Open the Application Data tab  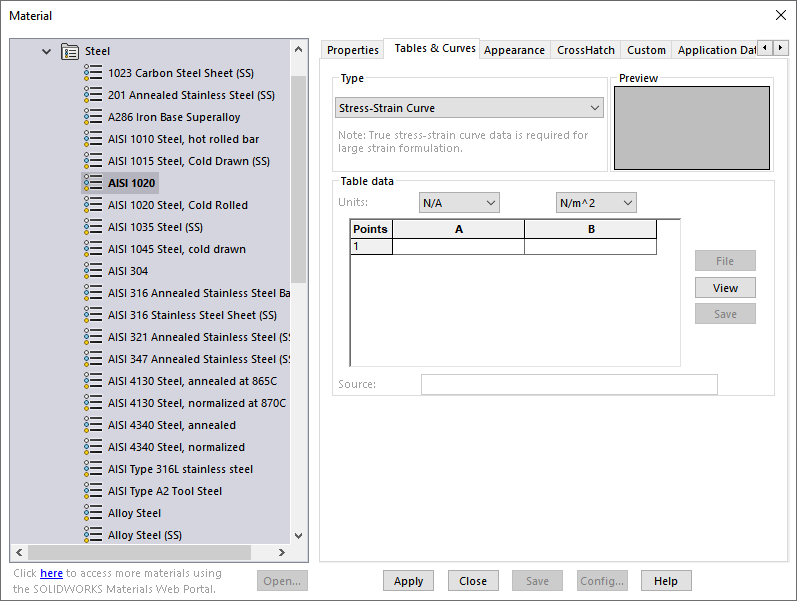(715, 50)
